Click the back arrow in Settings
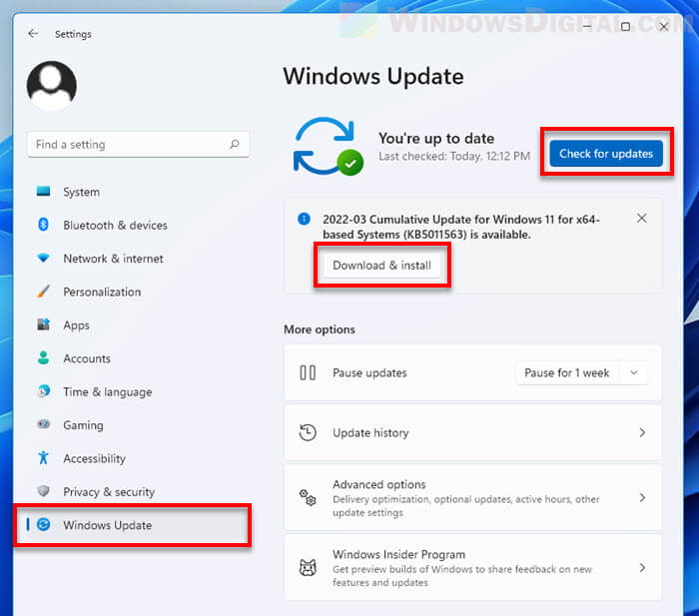Viewport: 699px width, 616px height. pyautogui.click(x=33, y=34)
